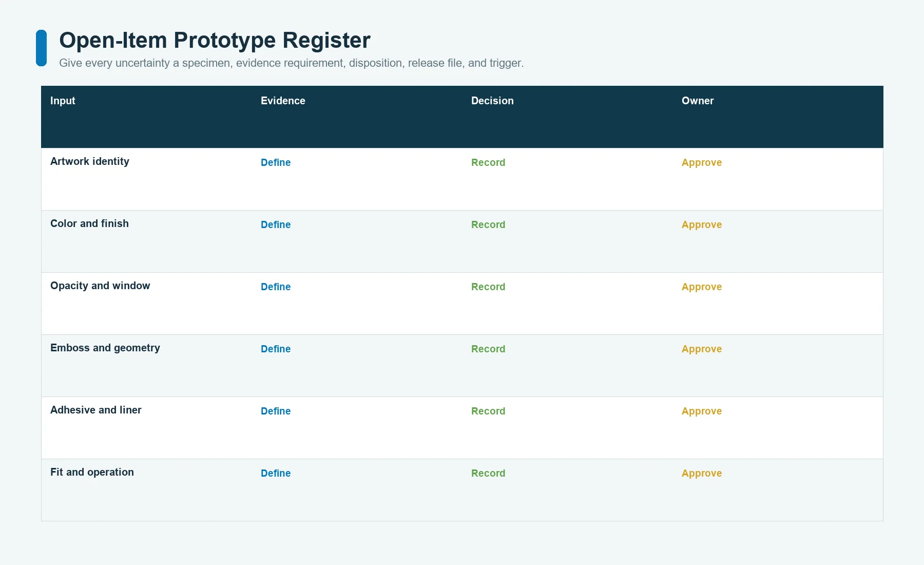Viewport: 924px width, 565px height.
Task: Click Define in the Emboss and geometry row
Action: click(x=276, y=349)
